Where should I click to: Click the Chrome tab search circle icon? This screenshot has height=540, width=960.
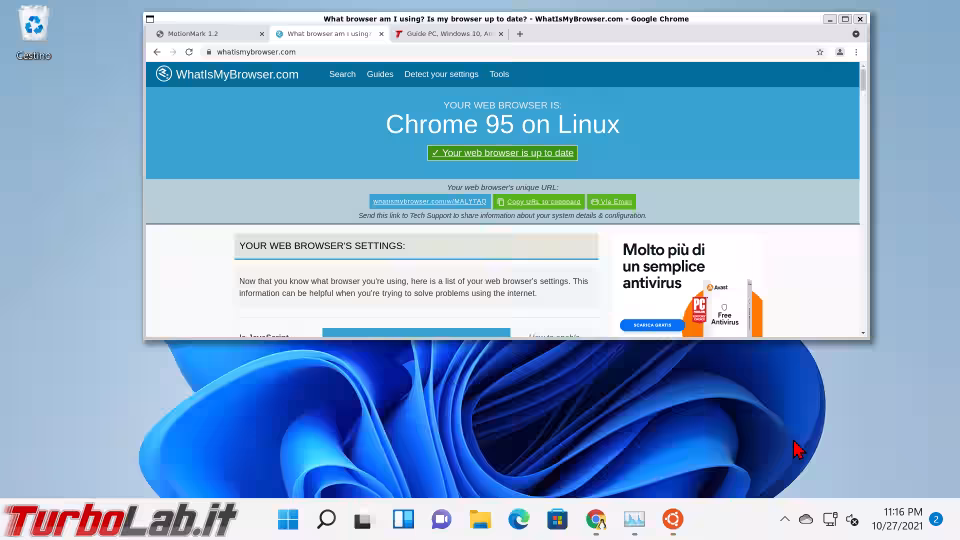click(856, 34)
